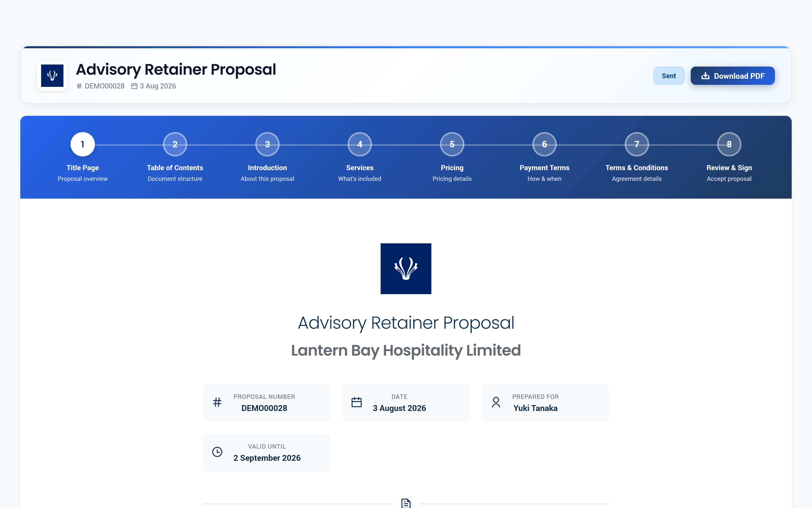Go to step 1 Title Page
Image resolution: width=812 pixels, height=508 pixels.
pyautogui.click(x=82, y=145)
